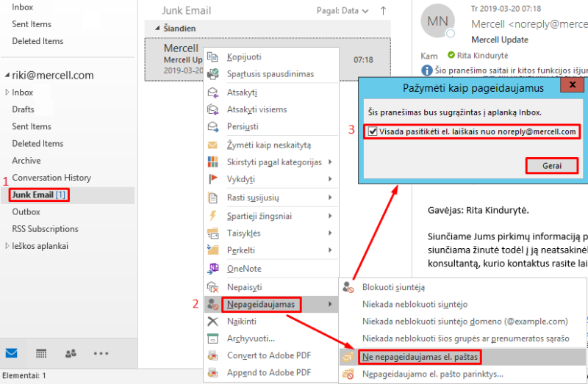Switch to Mail view icon
Screen dimensions: 588x384
11,353
